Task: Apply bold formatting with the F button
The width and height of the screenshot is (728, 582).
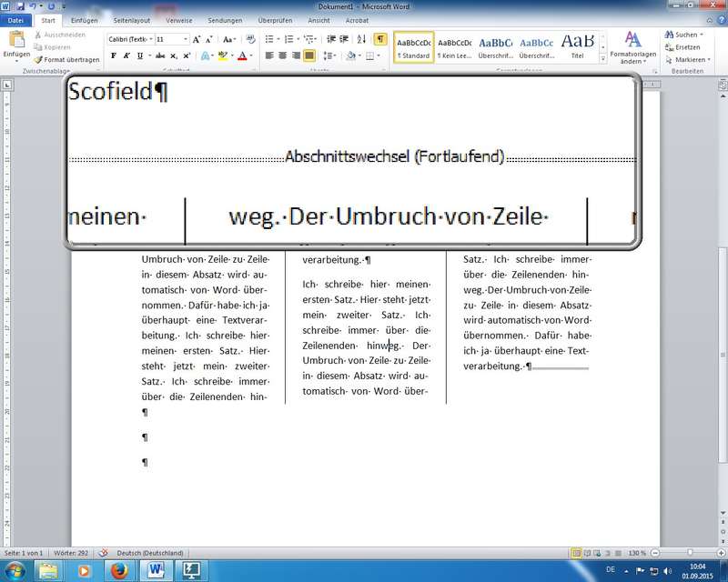Action: point(114,55)
